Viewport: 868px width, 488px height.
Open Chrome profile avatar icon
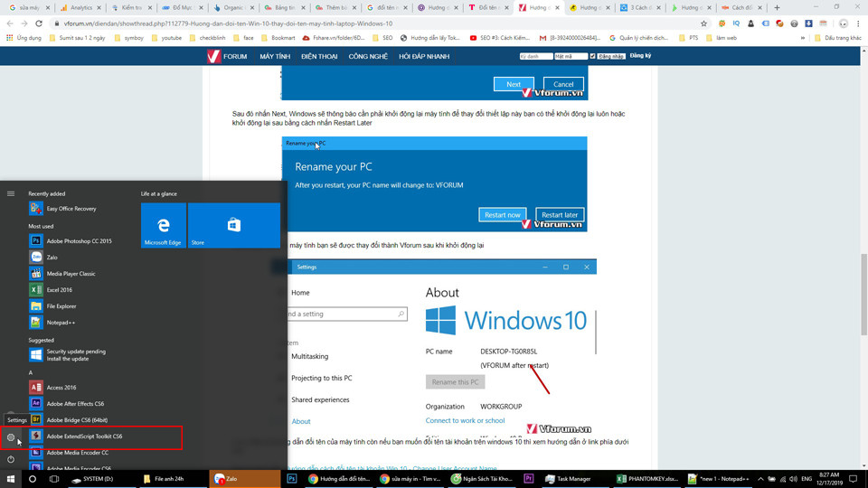click(843, 23)
